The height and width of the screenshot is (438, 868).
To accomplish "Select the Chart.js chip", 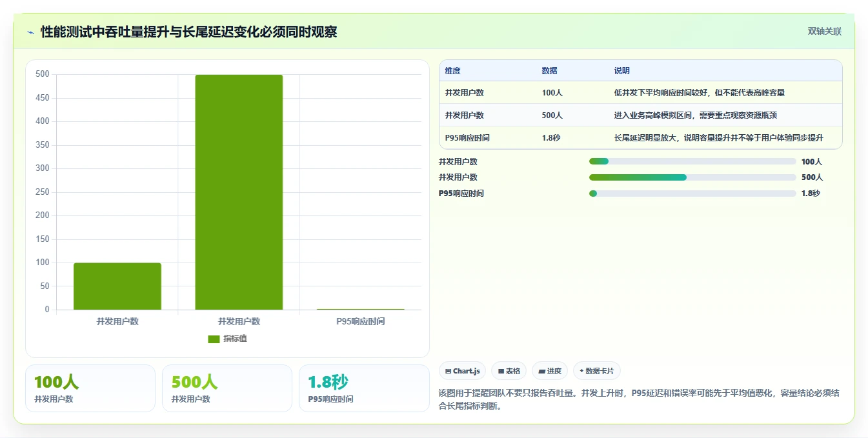I will coord(462,371).
